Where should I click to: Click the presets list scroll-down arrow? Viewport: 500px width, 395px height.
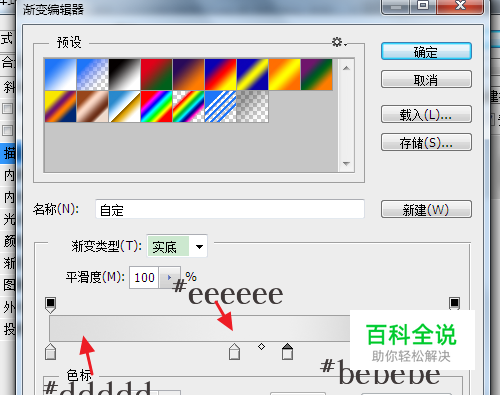pyautogui.click(x=346, y=164)
